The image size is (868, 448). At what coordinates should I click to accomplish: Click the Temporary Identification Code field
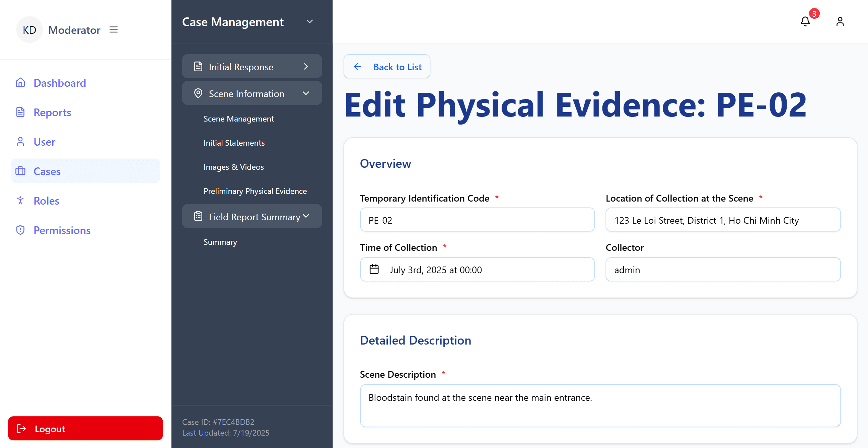point(477,220)
